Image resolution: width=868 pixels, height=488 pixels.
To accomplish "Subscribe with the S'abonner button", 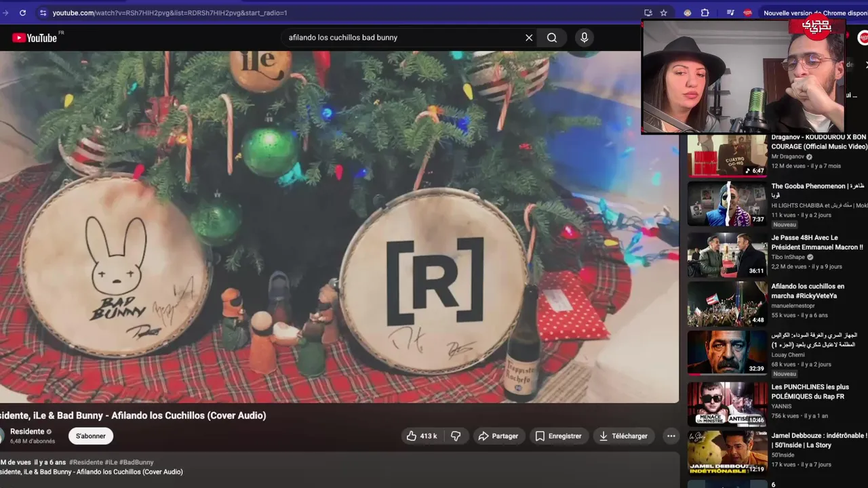I will coord(91,436).
